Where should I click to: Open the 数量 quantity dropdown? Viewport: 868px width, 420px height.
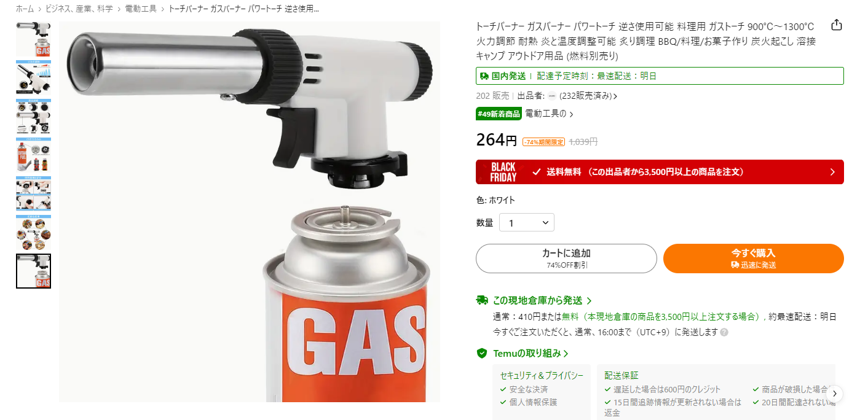click(527, 223)
